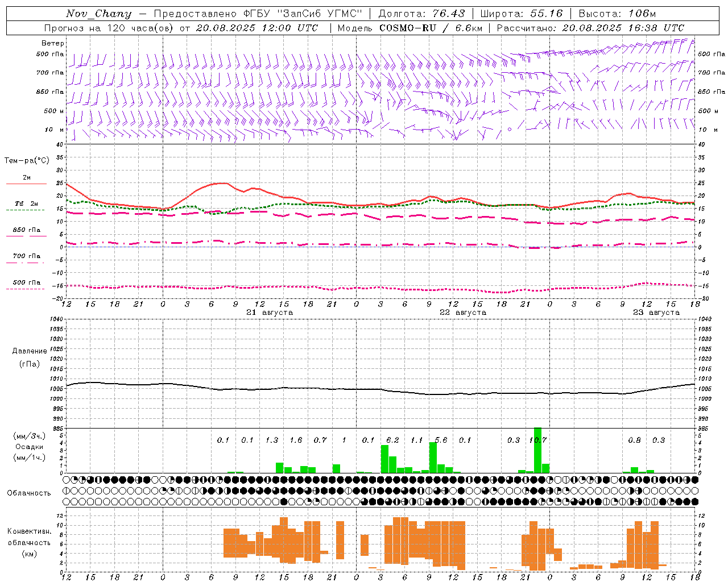
Task: Select forecast start "20.08.2025 12:00 UTC"
Action: point(257,28)
